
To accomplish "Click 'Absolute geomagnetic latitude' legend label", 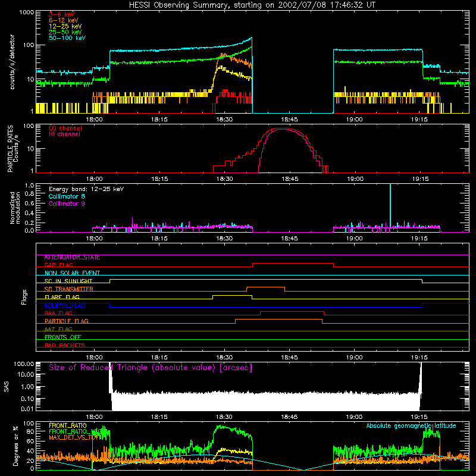I will click(x=411, y=426).
